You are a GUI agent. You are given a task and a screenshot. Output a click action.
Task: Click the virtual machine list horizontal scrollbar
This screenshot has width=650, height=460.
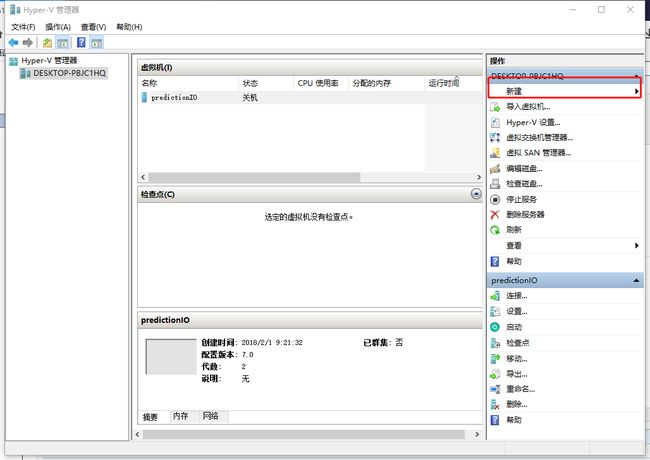point(255,177)
